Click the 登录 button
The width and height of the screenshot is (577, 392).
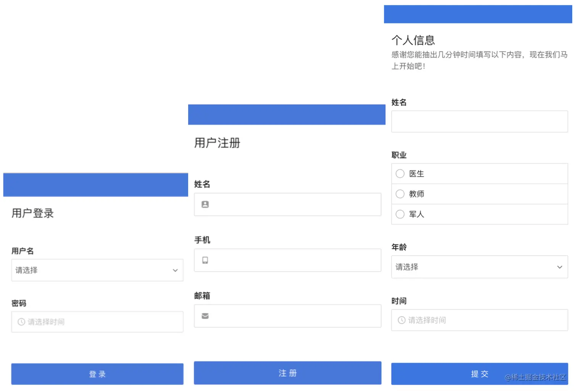[97, 374]
